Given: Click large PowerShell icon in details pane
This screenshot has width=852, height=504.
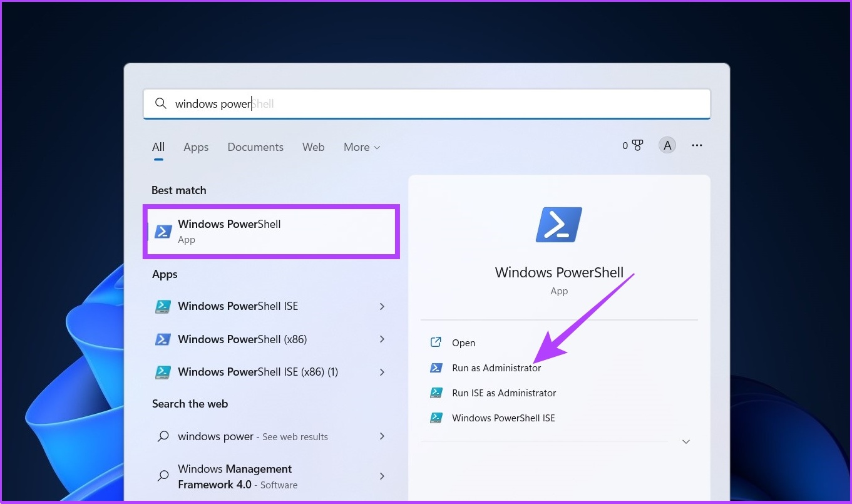Looking at the screenshot, I should 559,225.
